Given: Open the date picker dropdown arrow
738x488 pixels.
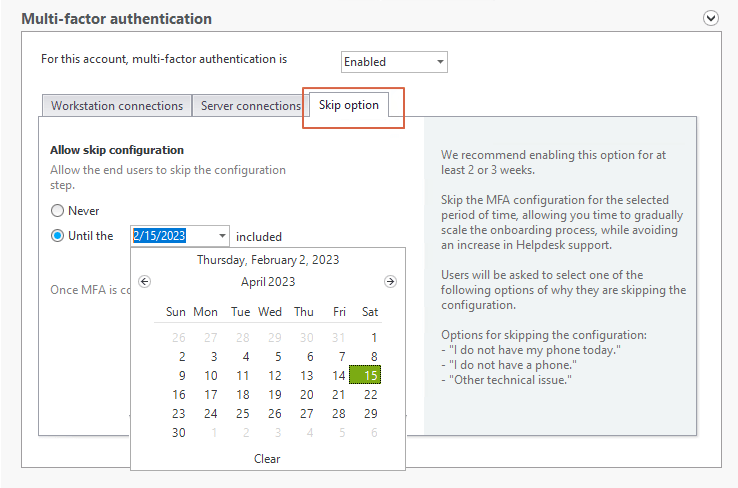Looking at the screenshot, I should tap(222, 236).
